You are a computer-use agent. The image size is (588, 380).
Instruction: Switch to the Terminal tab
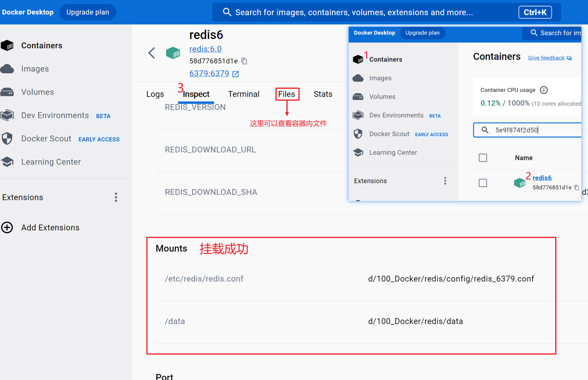[x=244, y=94]
